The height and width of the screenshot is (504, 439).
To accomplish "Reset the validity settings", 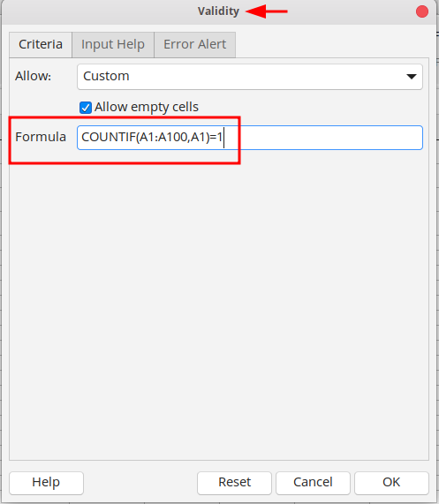I will pyautogui.click(x=234, y=483).
